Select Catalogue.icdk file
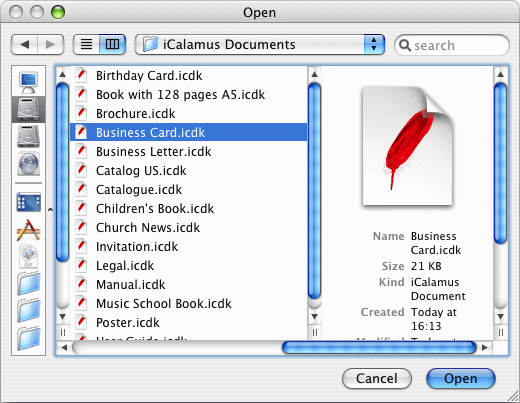Image resolution: width=520 pixels, height=403 pixels. click(x=188, y=190)
